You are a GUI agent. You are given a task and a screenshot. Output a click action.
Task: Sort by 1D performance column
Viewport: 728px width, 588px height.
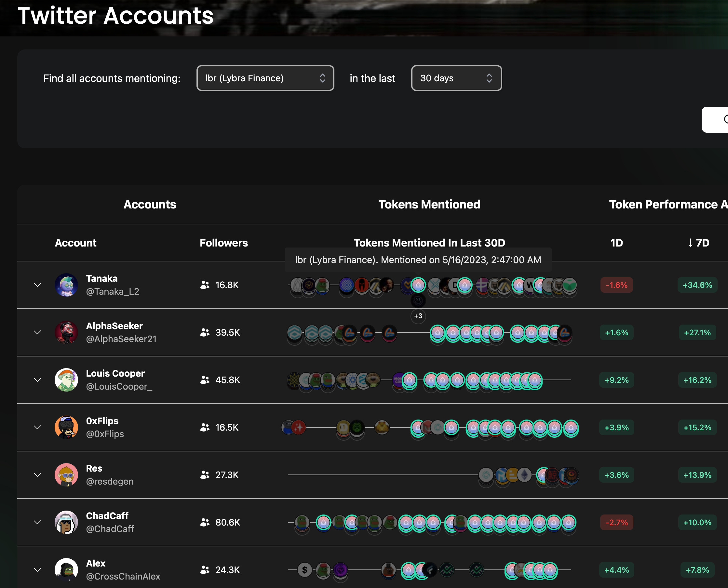[616, 243]
